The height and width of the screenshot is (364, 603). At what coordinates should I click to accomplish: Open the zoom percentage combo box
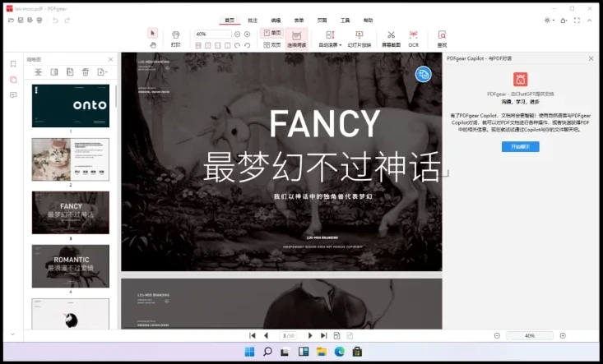[213, 35]
